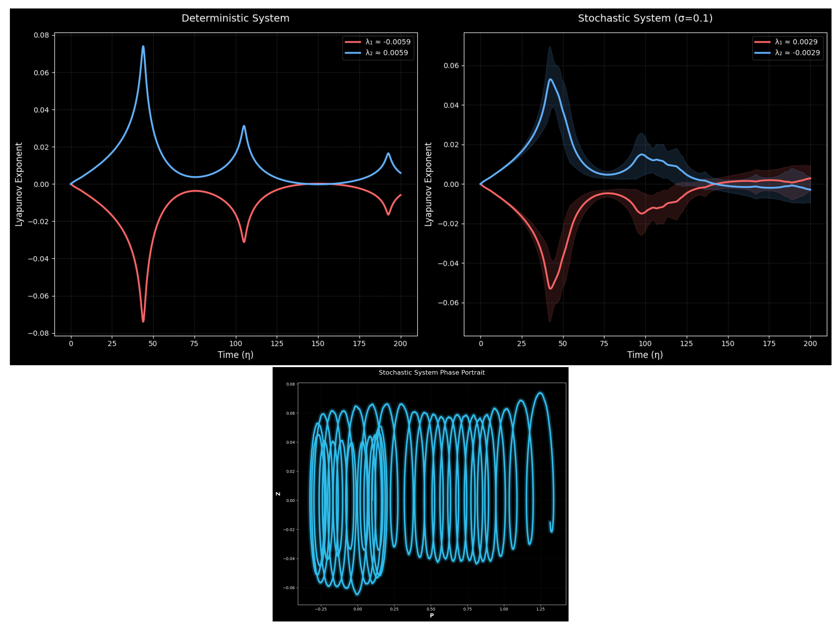Click the 'P' x-axis label of phase portrait
This screenshot has width=840, height=629.
pos(432,615)
